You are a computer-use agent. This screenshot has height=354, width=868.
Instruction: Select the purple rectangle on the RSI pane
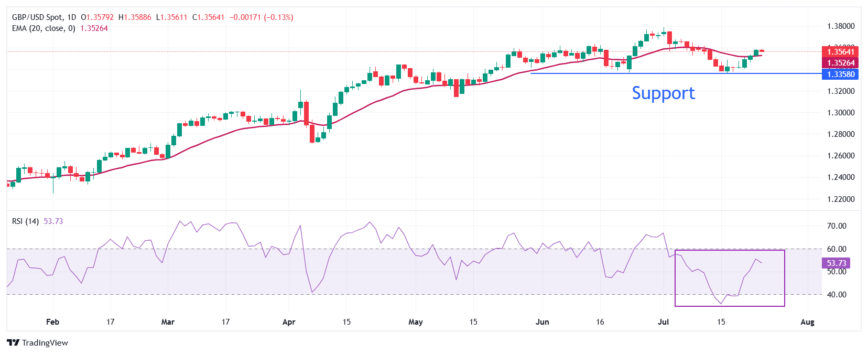click(784, 278)
